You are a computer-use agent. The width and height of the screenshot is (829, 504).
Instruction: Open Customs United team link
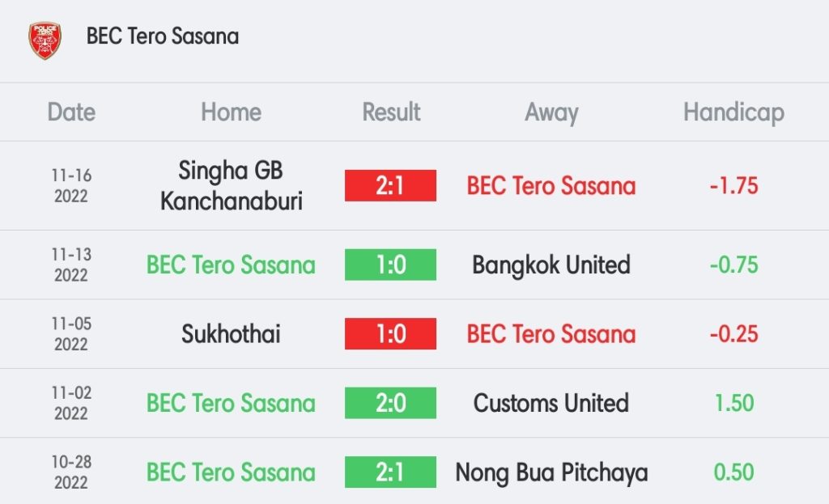(x=551, y=403)
